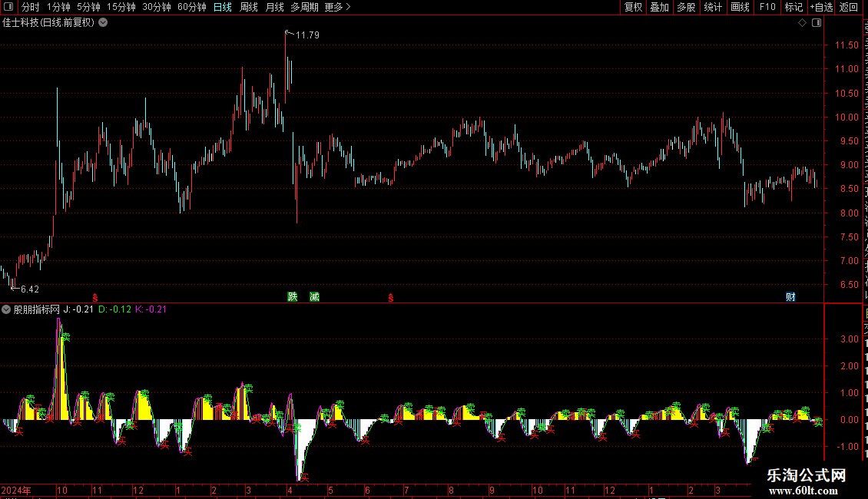The image size is (868, 499).
Task: Click the 叠加 overlay button
Action: click(659, 7)
